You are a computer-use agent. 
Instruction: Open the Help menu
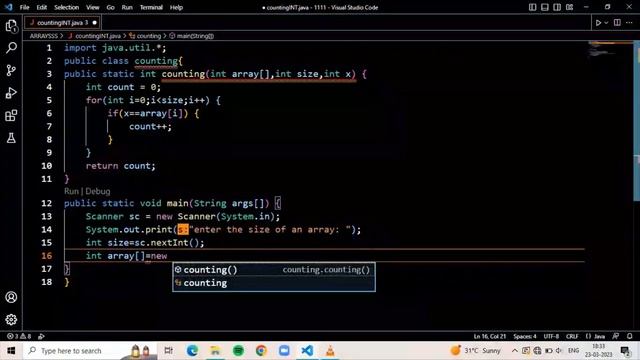[x=176, y=7]
